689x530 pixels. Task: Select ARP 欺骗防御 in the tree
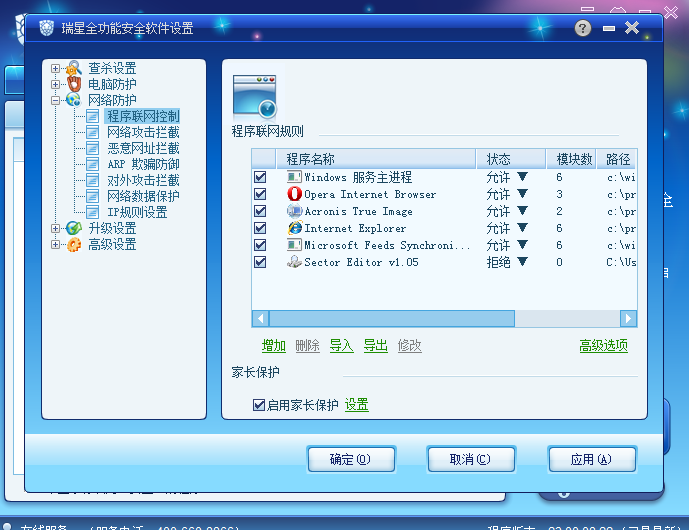coord(143,164)
